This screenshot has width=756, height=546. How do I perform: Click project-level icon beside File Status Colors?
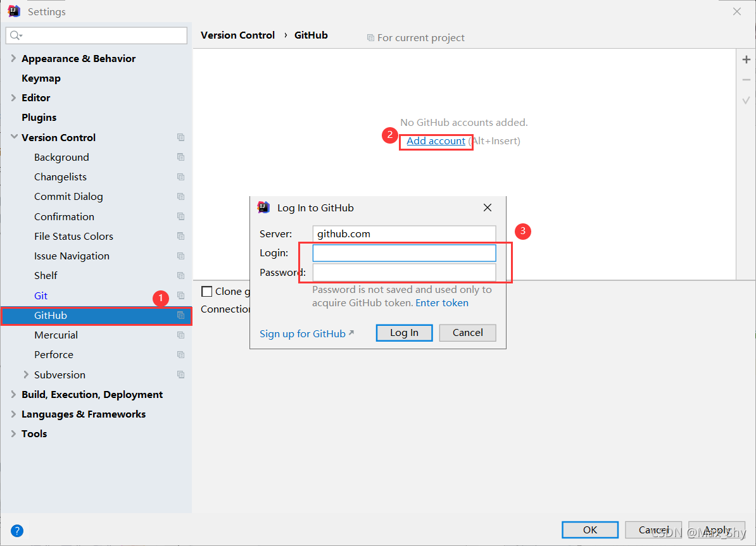tap(181, 236)
